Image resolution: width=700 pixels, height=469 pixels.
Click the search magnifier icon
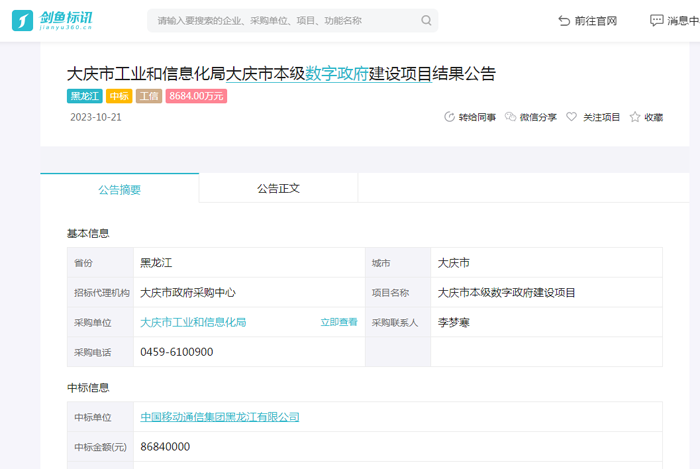tap(426, 21)
